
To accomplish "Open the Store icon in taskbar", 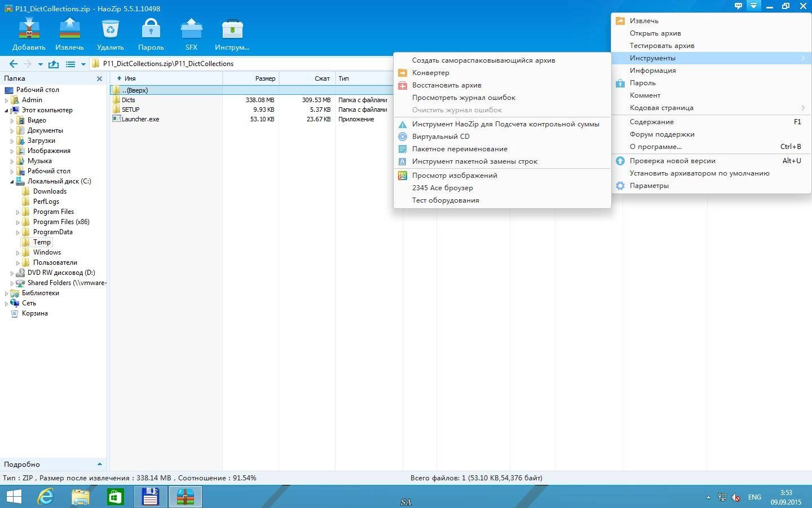I will point(116,497).
